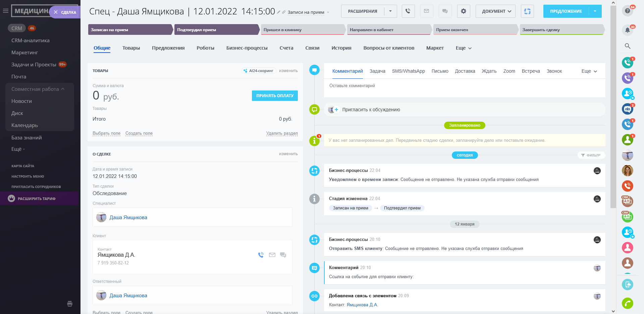Select the 'Пришел в клинику' stage
Screen dimensions: 644x314
pos(302,30)
